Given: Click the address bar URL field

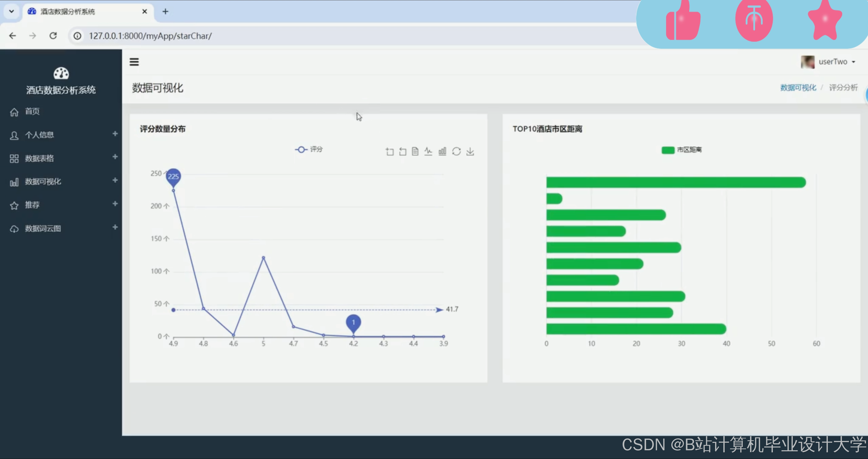Looking at the screenshot, I should tap(354, 36).
